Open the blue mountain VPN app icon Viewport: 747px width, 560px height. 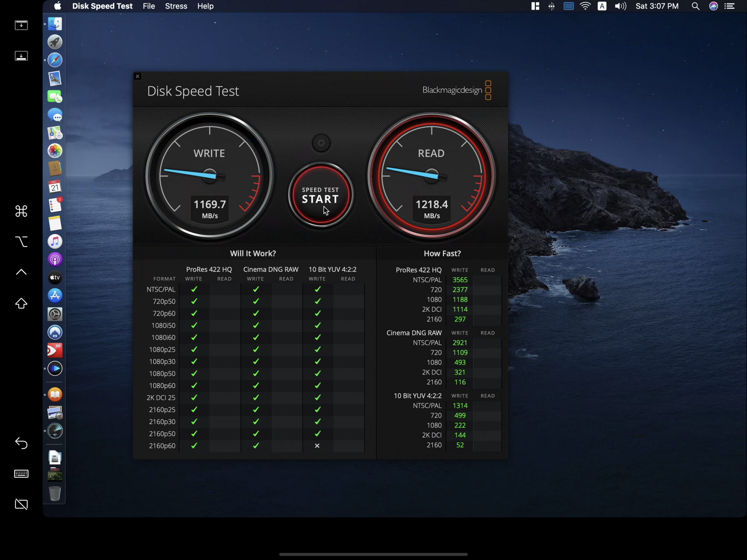point(55,332)
